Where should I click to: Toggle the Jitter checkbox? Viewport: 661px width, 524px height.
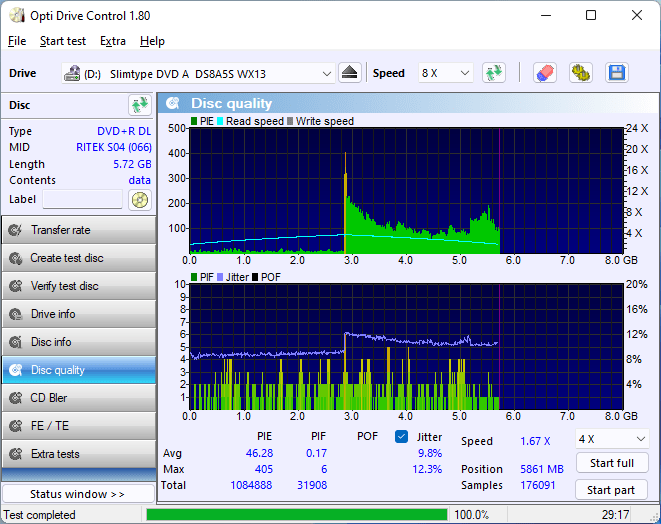(402, 436)
